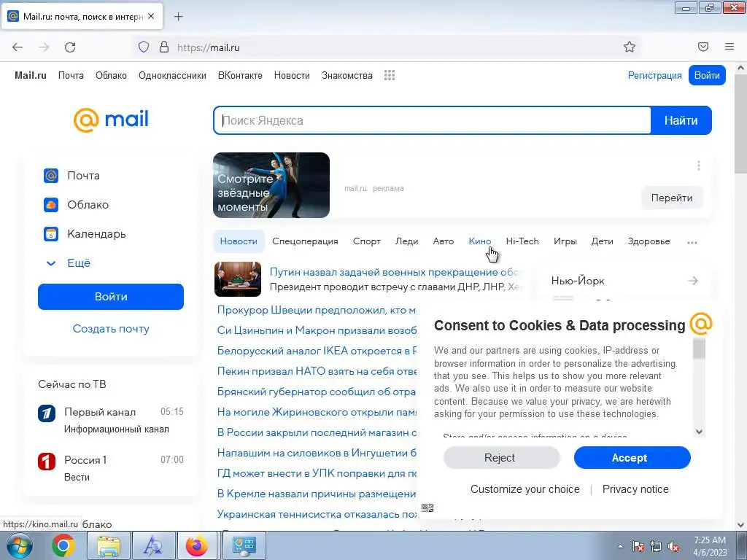The image size is (747, 560).
Task: Open the tracking protection shield icon
Action: coord(144,47)
